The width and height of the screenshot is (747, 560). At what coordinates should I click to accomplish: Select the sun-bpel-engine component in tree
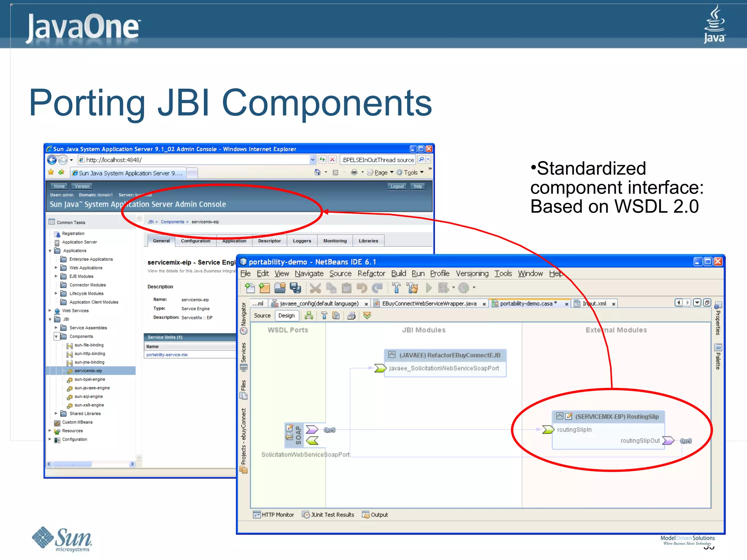point(90,380)
